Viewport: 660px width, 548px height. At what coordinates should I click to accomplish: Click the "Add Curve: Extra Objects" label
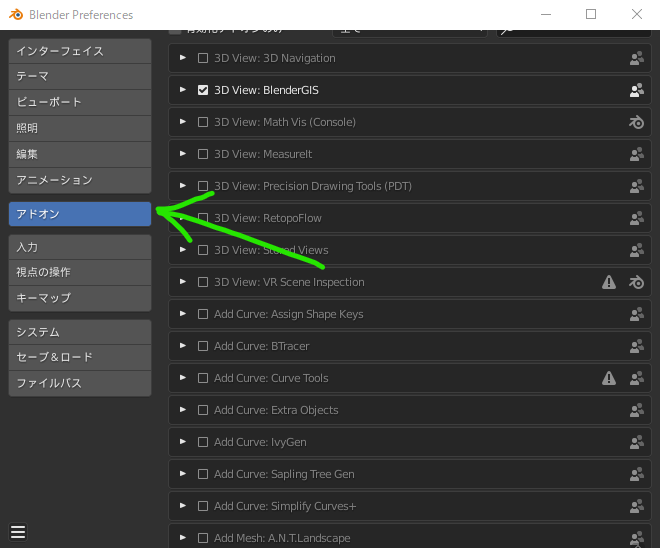(276, 410)
